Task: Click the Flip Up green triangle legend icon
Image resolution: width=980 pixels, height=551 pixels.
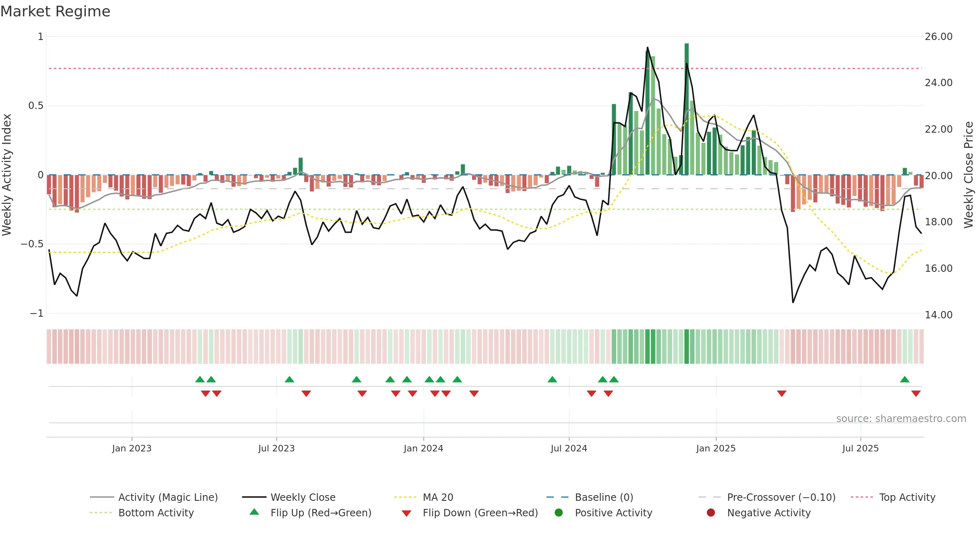Action: tap(254, 512)
